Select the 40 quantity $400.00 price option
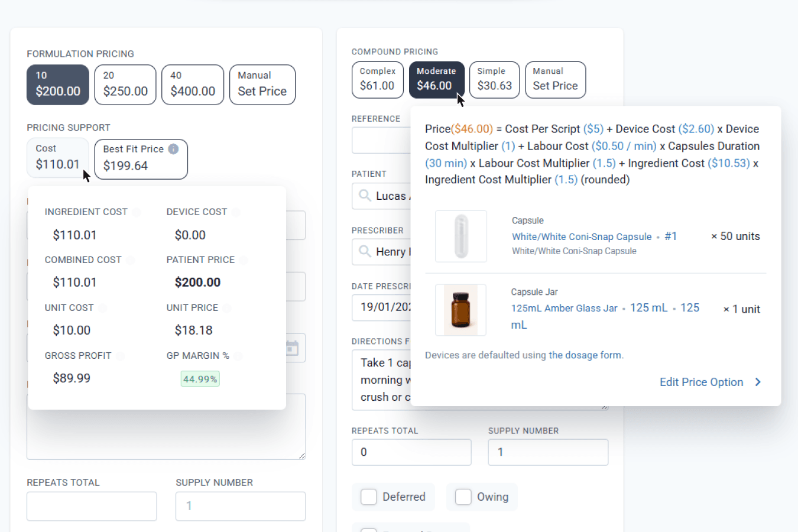This screenshot has width=798, height=532. (193, 85)
